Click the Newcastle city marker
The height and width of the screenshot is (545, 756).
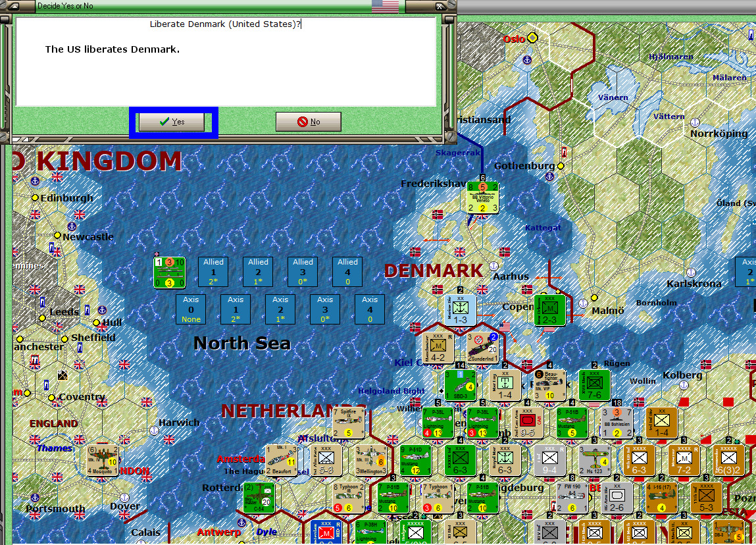[57, 236]
